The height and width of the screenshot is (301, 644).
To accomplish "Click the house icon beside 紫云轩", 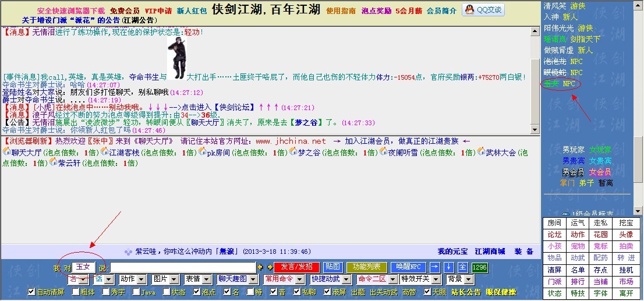I will click(x=54, y=162).
